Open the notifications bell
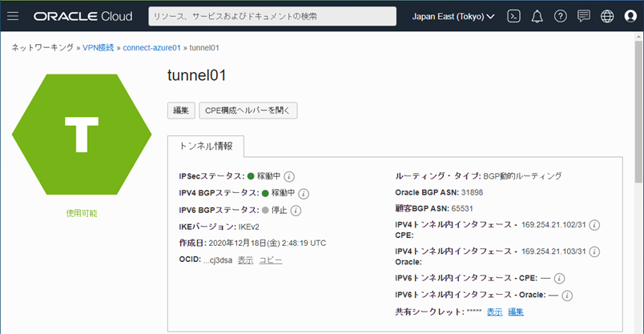This screenshot has width=644, height=334. click(x=537, y=17)
